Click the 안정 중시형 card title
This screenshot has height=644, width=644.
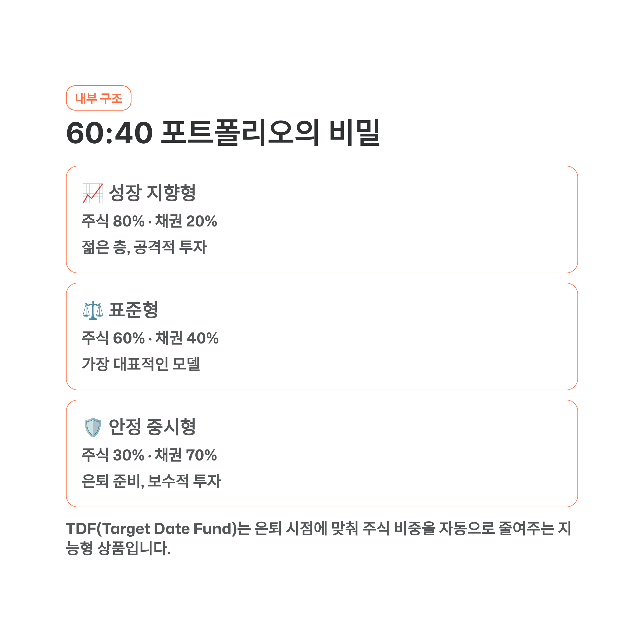coord(152,427)
